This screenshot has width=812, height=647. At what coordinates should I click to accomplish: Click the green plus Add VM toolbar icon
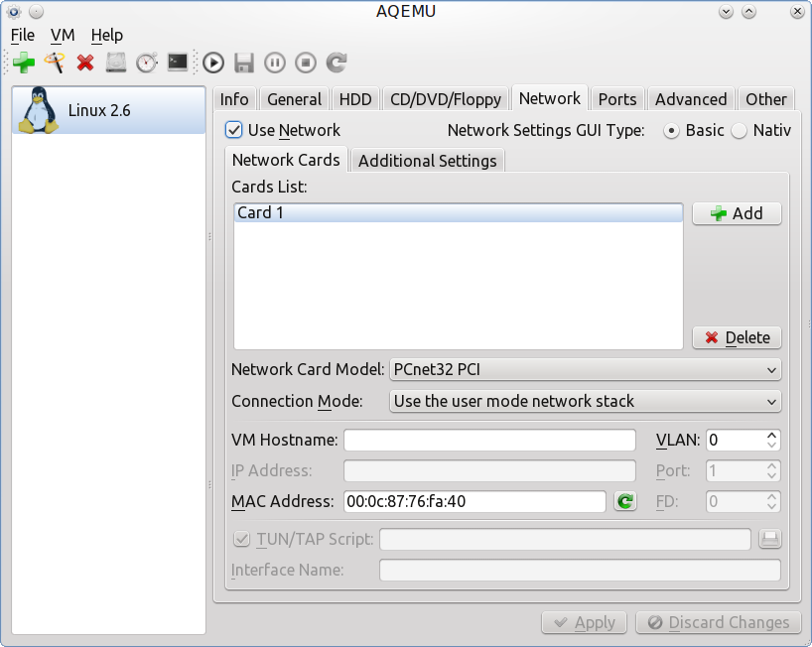click(24, 64)
